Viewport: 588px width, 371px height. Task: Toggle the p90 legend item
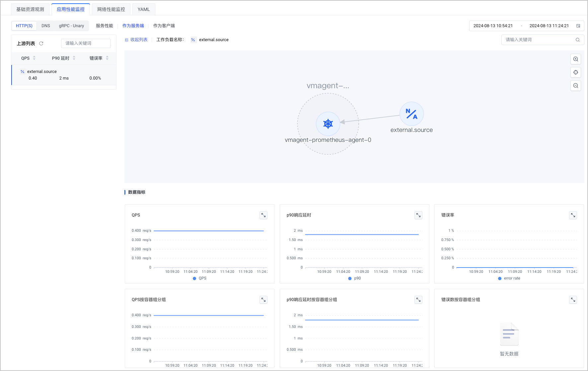coord(354,278)
